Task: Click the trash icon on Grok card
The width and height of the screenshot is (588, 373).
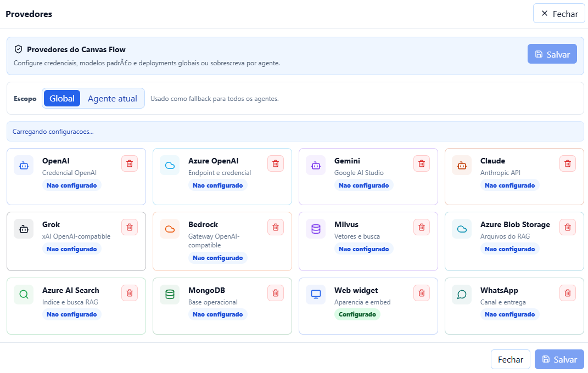Action: tap(130, 227)
